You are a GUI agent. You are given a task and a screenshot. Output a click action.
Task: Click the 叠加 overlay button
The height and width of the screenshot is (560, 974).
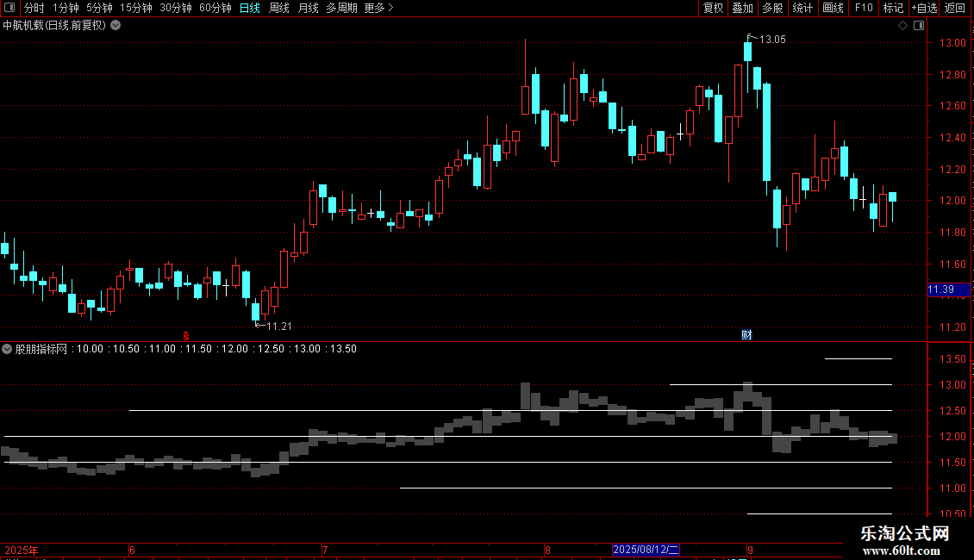(x=742, y=8)
